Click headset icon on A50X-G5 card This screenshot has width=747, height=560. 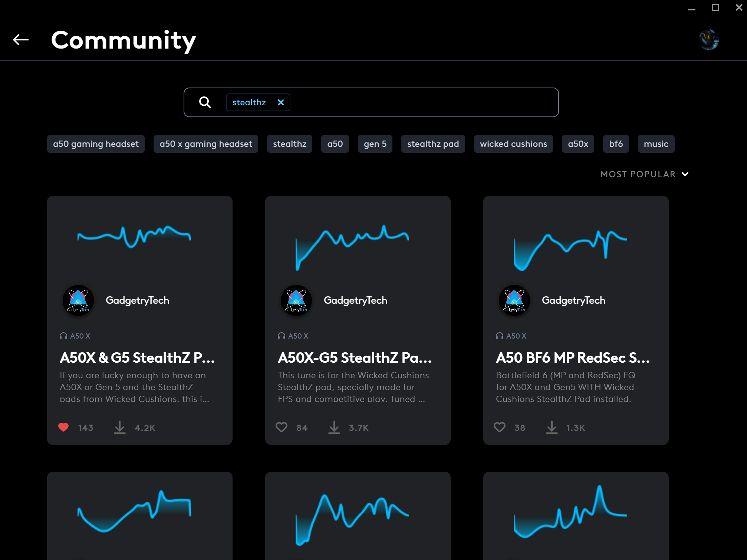[282, 336]
